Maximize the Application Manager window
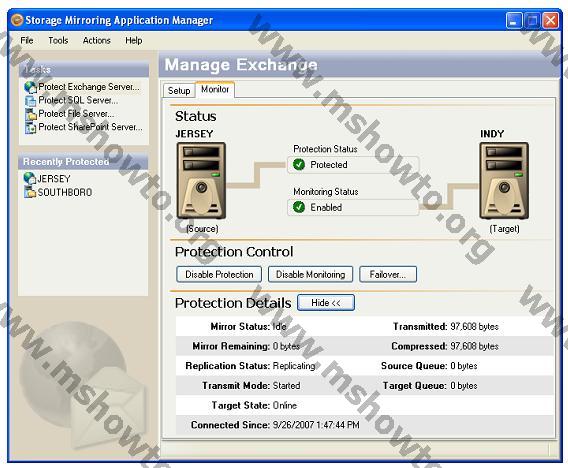 coord(532,20)
